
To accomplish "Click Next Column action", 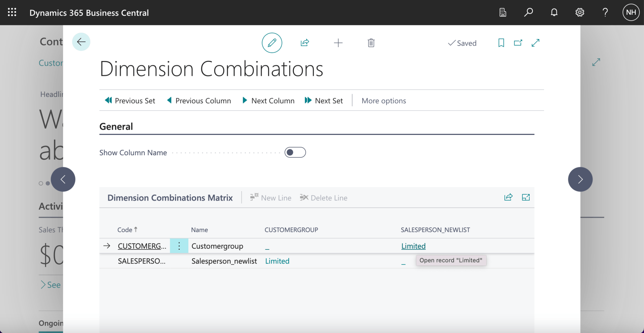I will 268,101.
